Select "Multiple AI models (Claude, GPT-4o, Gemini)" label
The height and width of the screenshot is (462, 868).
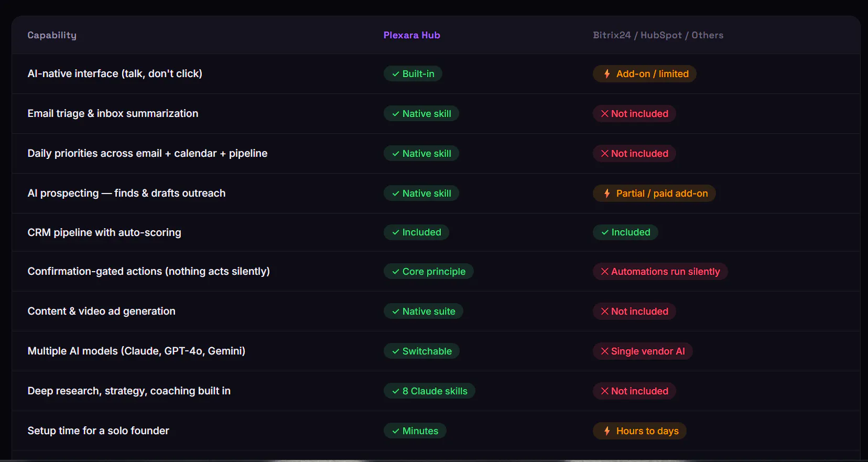point(137,351)
